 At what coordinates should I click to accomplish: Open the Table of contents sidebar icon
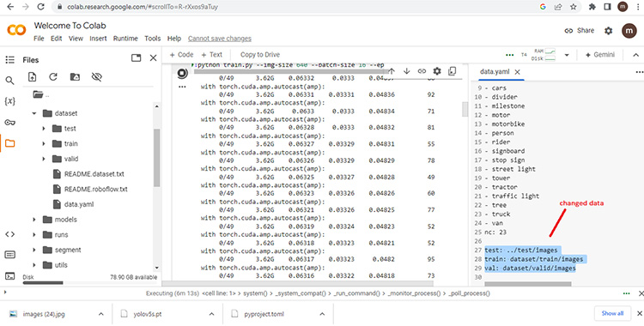point(9,60)
